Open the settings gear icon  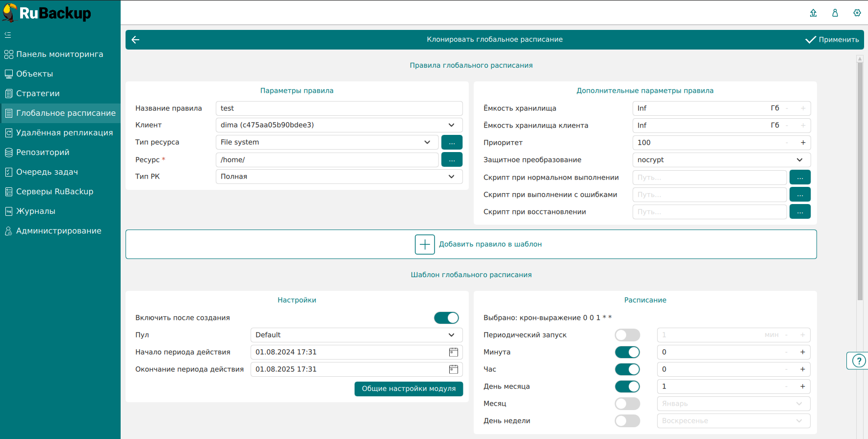(x=857, y=13)
